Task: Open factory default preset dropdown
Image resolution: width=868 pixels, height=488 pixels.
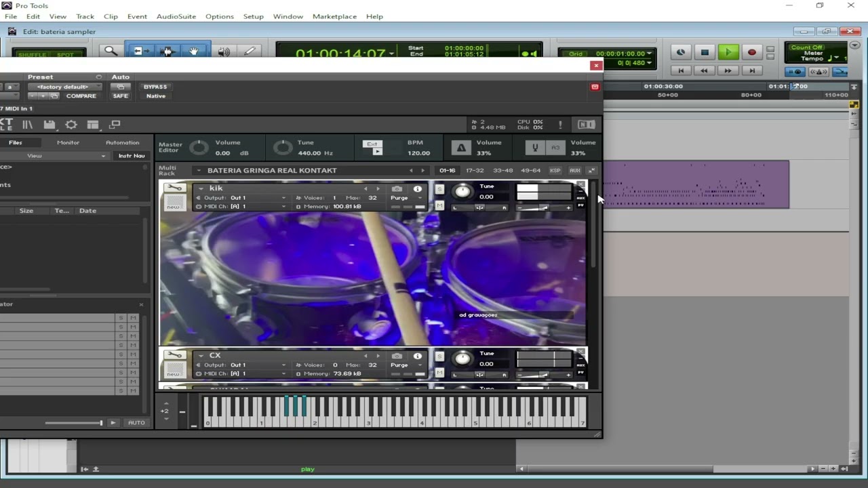Action: pos(64,87)
